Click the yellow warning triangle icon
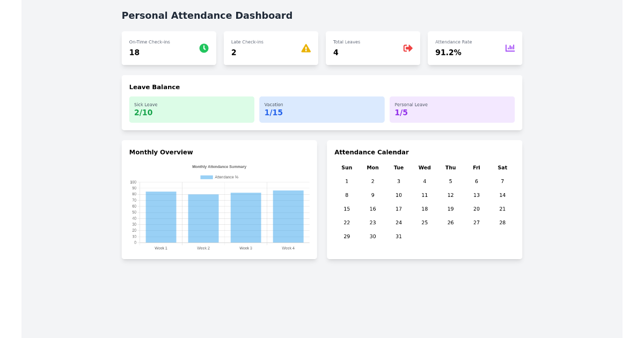 coord(306,48)
